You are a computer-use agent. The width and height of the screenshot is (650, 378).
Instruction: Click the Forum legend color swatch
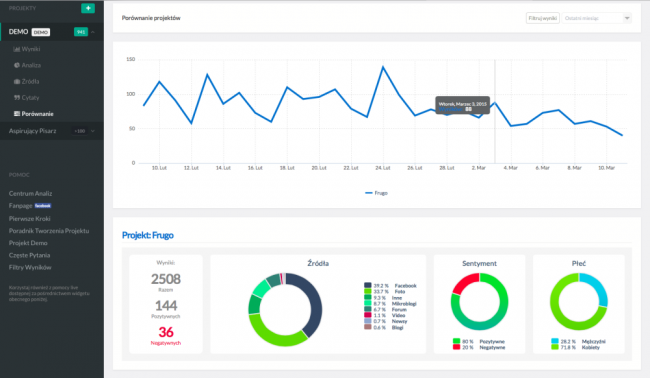pos(368,309)
